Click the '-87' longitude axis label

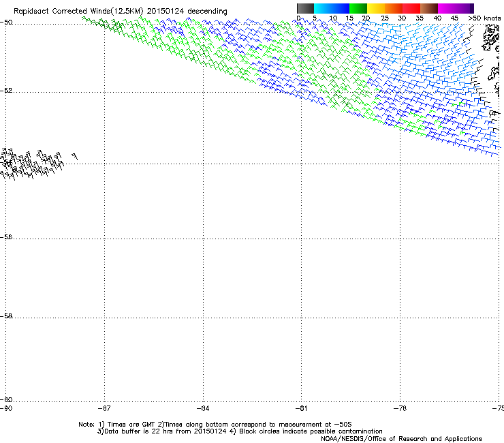(x=104, y=408)
